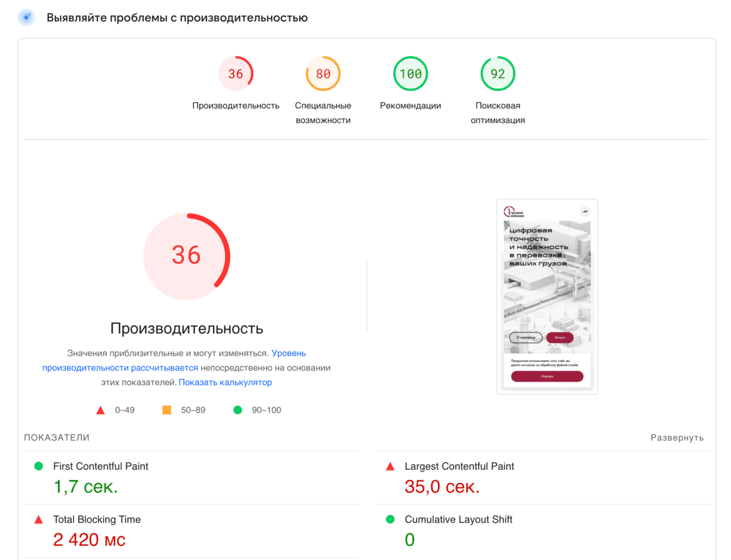The height and width of the screenshot is (560, 731).
Task: Click the mobile page screenshot thumbnail
Action: click(547, 297)
